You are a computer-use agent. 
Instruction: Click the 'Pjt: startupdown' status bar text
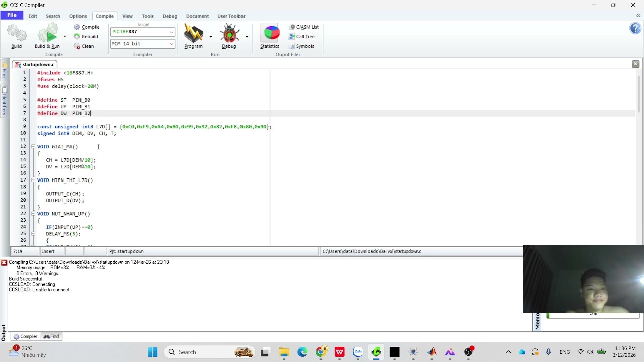pyautogui.click(x=126, y=251)
